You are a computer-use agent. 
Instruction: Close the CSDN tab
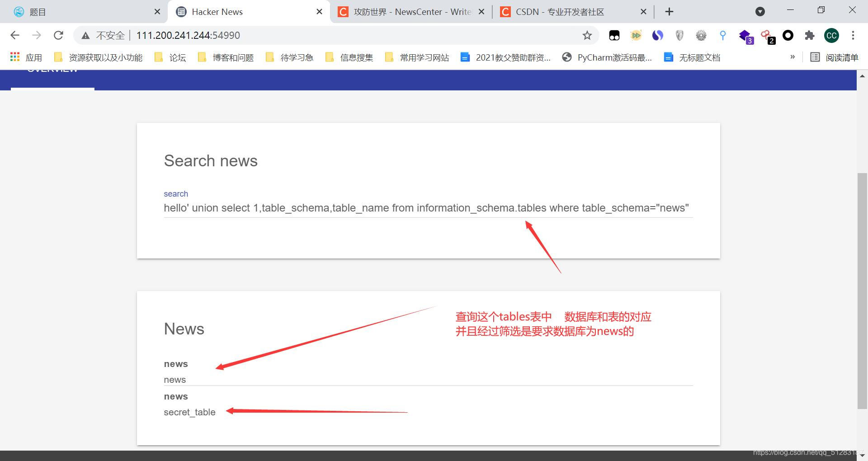[643, 12]
